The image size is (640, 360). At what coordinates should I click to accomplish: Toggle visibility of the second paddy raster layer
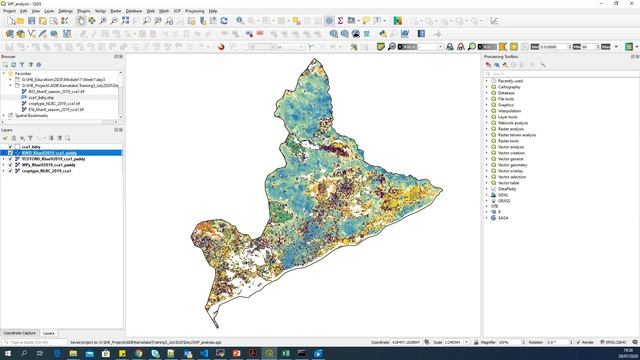point(10,159)
